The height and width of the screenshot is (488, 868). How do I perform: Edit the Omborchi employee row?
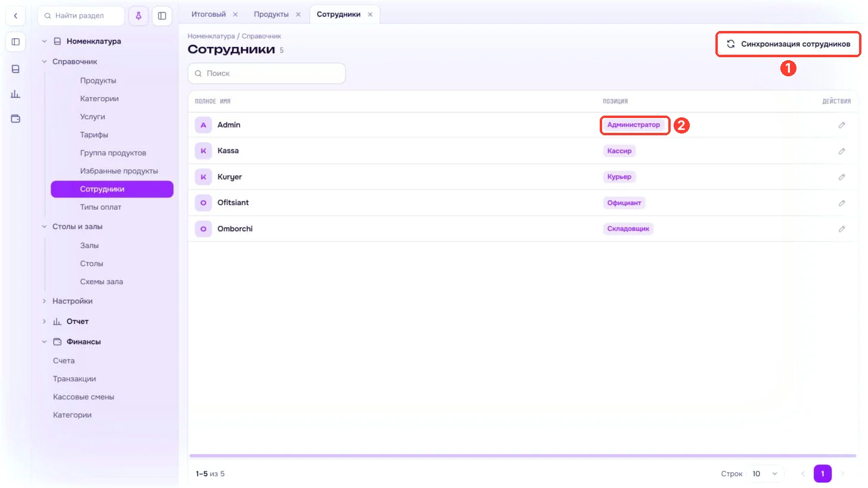[x=842, y=229]
